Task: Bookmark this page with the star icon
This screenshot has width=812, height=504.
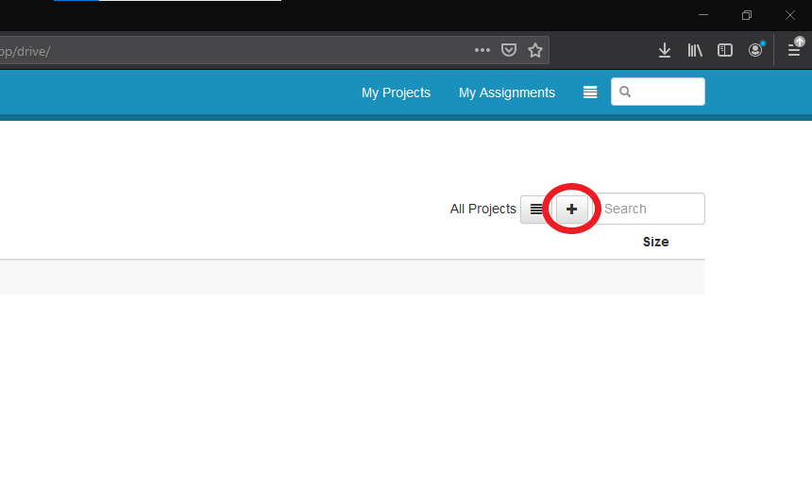Action: (x=535, y=50)
